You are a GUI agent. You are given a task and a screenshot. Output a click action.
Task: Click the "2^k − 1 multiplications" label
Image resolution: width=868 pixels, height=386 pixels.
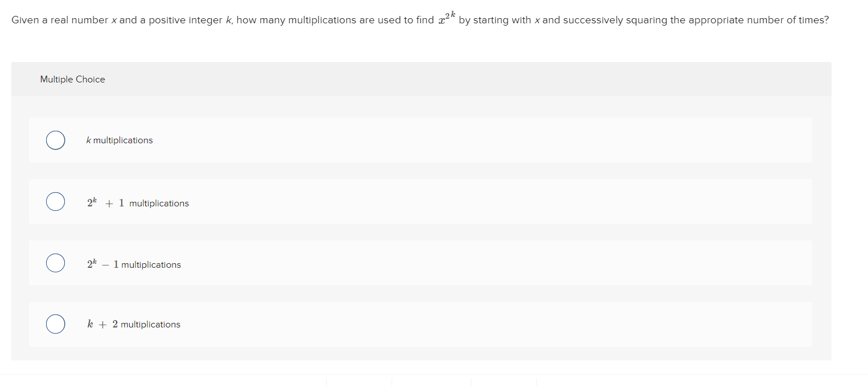pos(134,264)
